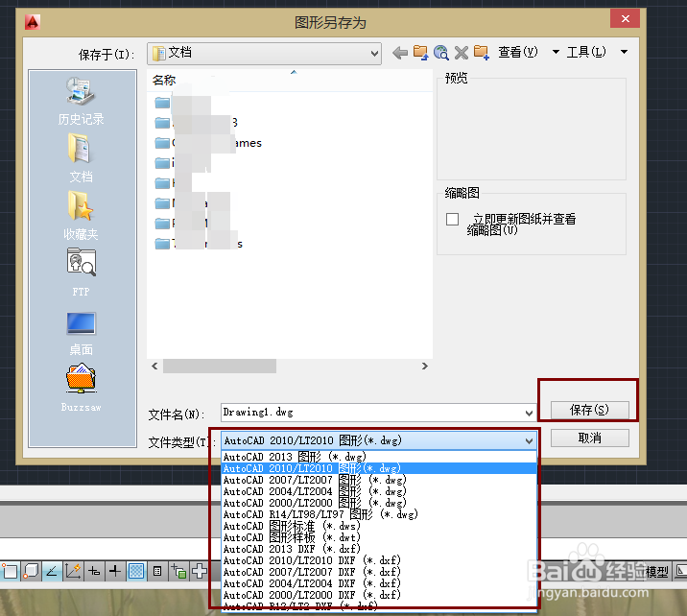The height and width of the screenshot is (616, 687).
Task: Choose AutoCAD 2010/LT2010 DXF (*.dxf)
Action: click(379, 560)
